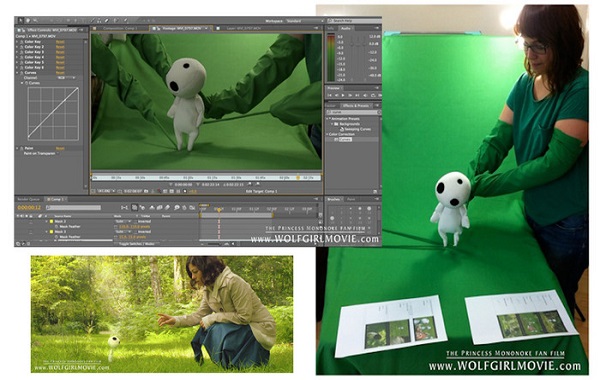The height and width of the screenshot is (380, 600).
Task: Reset the Color Key effect
Action: [x=60, y=42]
